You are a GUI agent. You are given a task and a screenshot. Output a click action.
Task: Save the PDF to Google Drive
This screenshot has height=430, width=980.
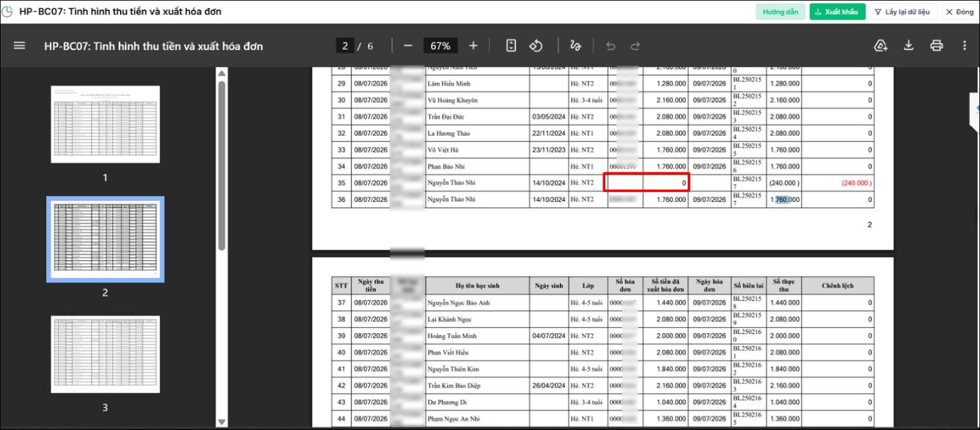pos(881,45)
